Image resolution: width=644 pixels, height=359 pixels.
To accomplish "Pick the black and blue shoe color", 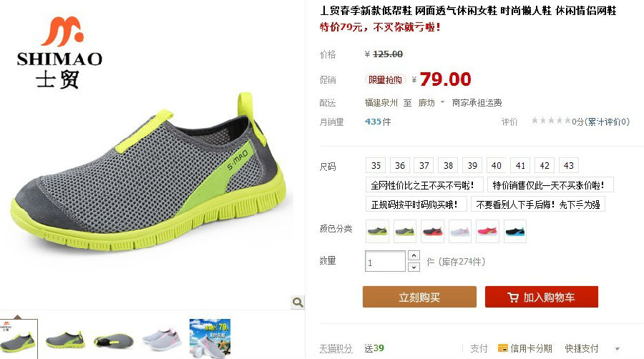I will (515, 232).
